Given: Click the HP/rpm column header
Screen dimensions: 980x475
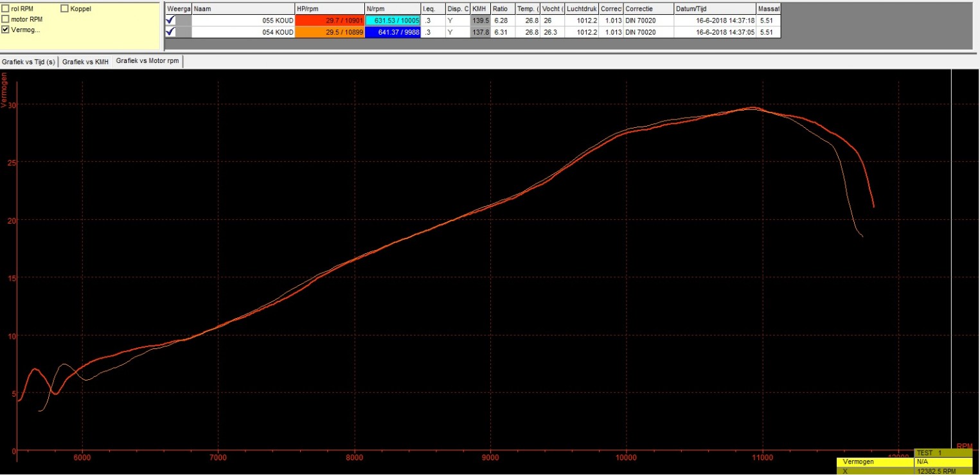Looking at the screenshot, I should click(x=330, y=10).
